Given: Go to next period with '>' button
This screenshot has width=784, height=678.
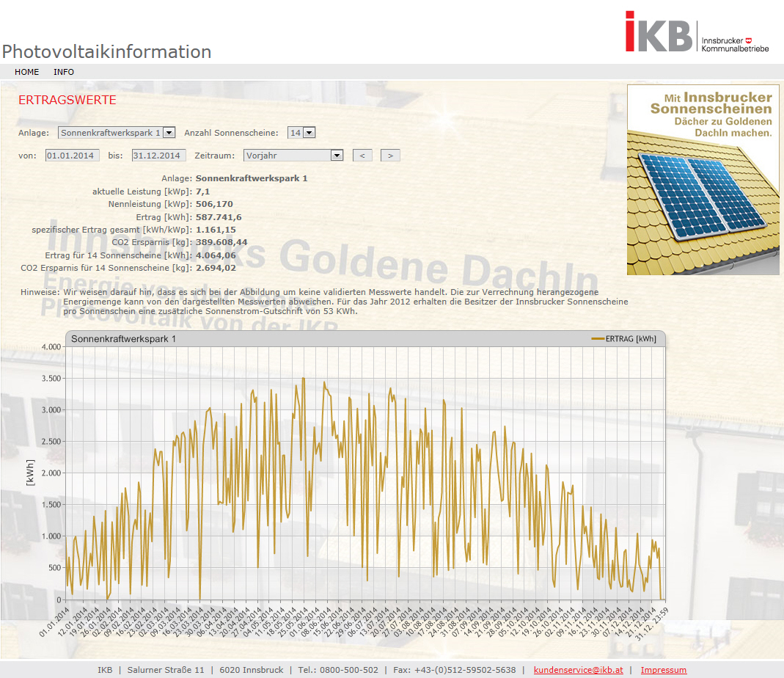Looking at the screenshot, I should click(390, 156).
